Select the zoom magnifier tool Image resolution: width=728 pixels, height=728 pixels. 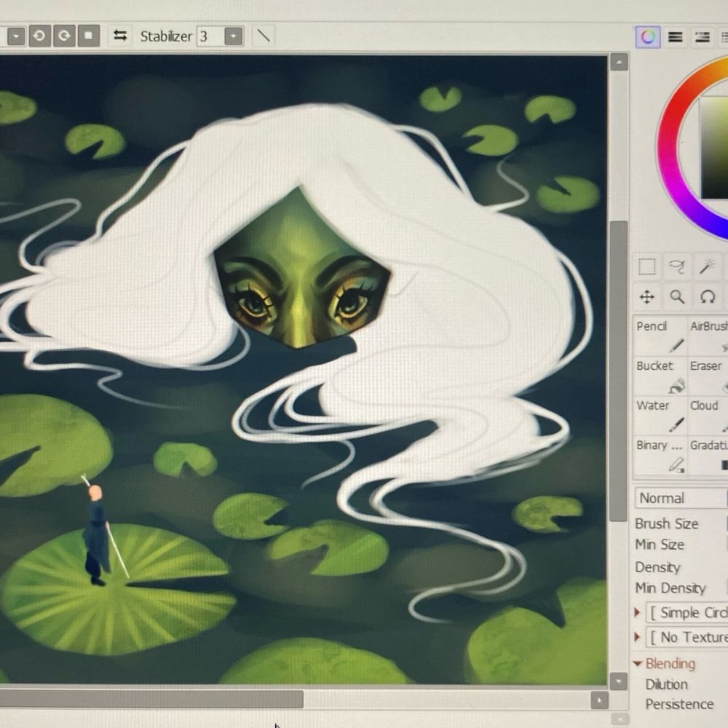677,297
